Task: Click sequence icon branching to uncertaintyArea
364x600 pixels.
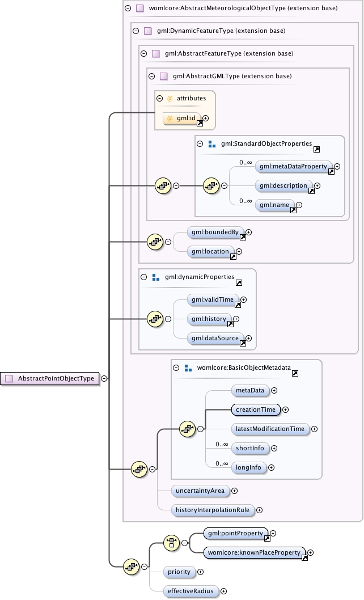Action: [139, 469]
